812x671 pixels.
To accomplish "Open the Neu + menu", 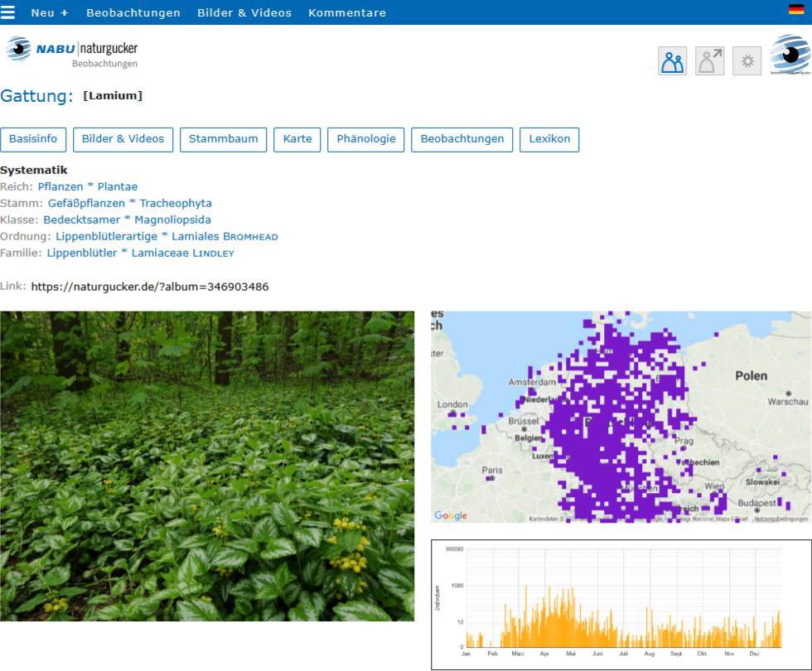I will tap(50, 12).
